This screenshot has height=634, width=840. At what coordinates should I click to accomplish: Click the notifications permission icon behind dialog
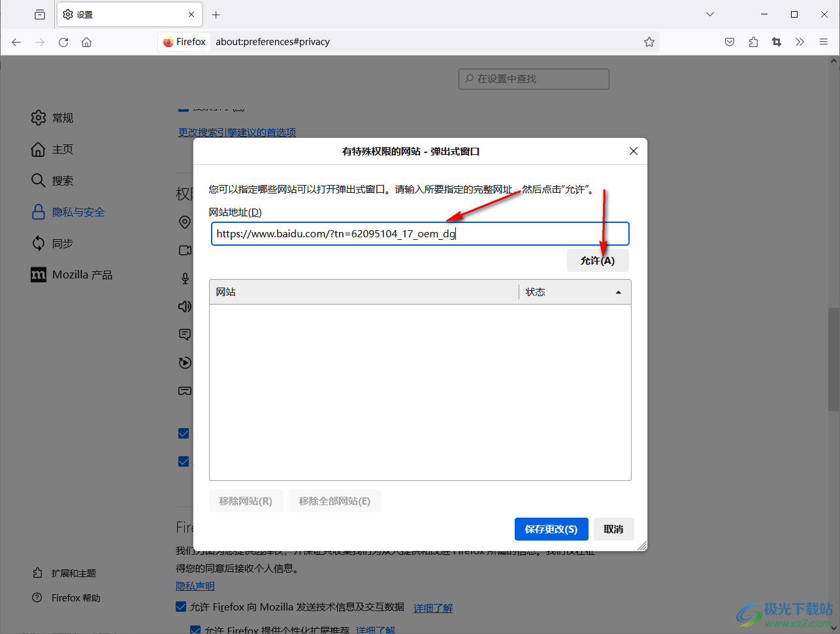185,335
